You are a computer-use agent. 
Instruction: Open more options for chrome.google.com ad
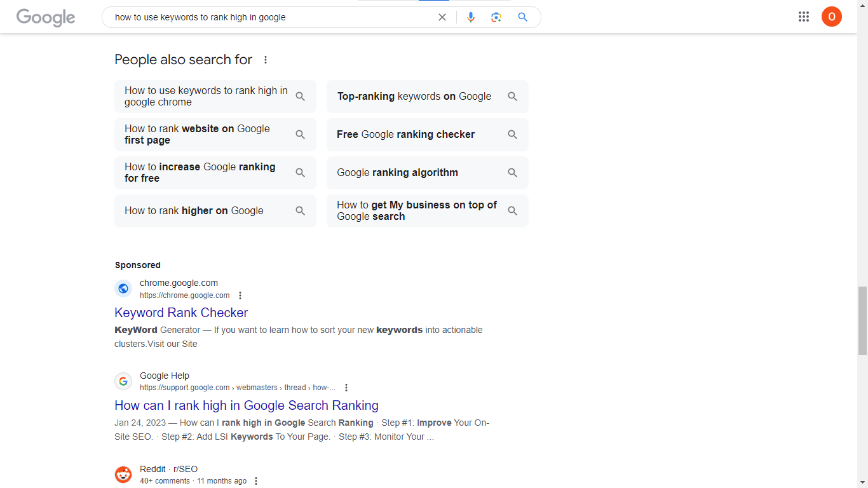[x=240, y=295]
